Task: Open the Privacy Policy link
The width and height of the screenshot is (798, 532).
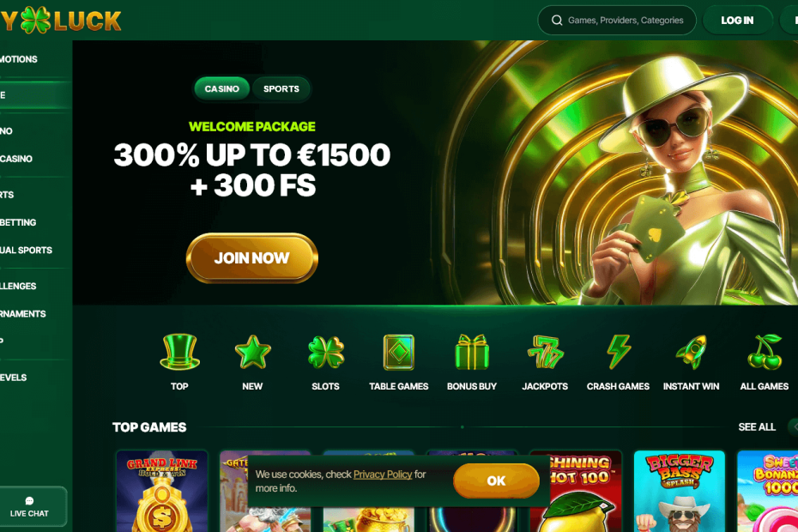Action: point(383,475)
